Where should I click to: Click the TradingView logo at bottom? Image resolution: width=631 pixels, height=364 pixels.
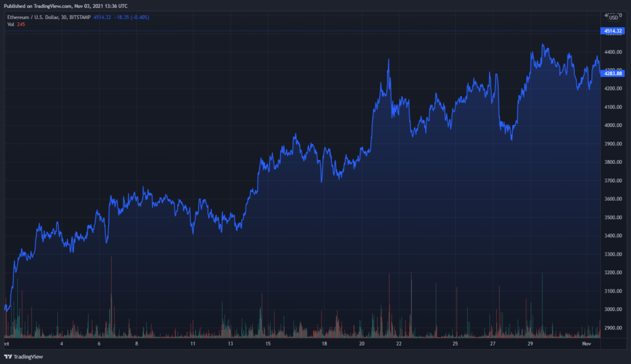23,357
